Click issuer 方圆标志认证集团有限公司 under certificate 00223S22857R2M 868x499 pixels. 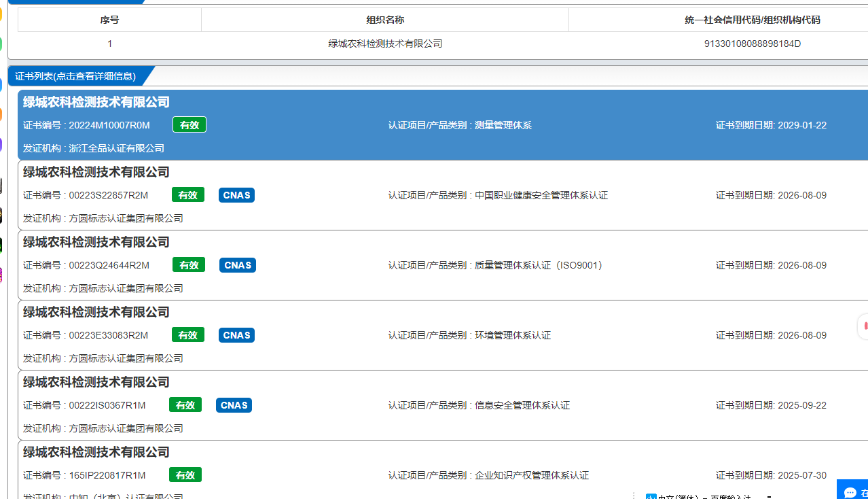point(126,218)
